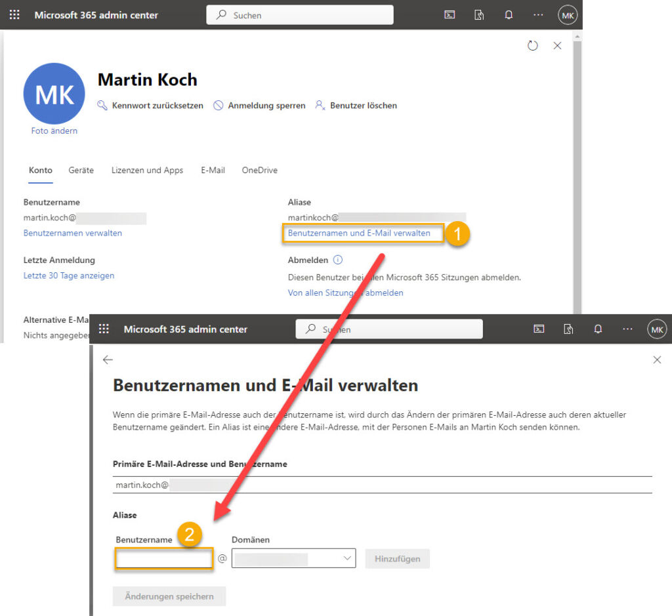
Task: Open MK account avatar in lower header
Action: coord(656,329)
